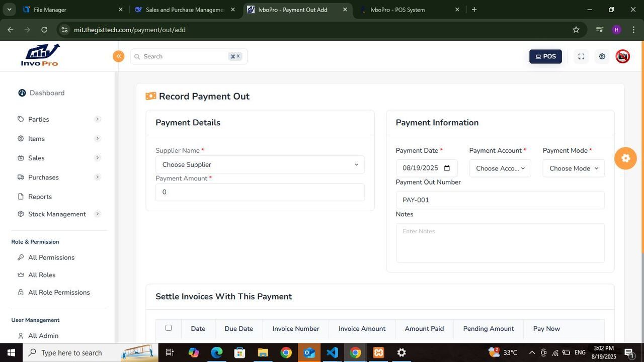The height and width of the screenshot is (362, 644).
Task: Open the date picker calendar icon
Action: tap(447, 168)
